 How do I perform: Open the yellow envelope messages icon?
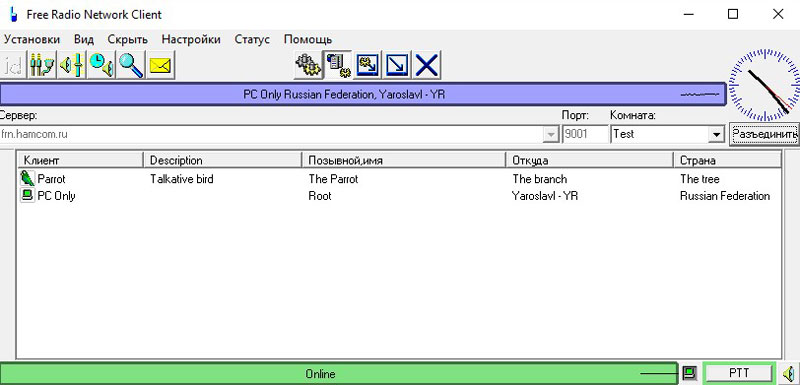(x=161, y=65)
